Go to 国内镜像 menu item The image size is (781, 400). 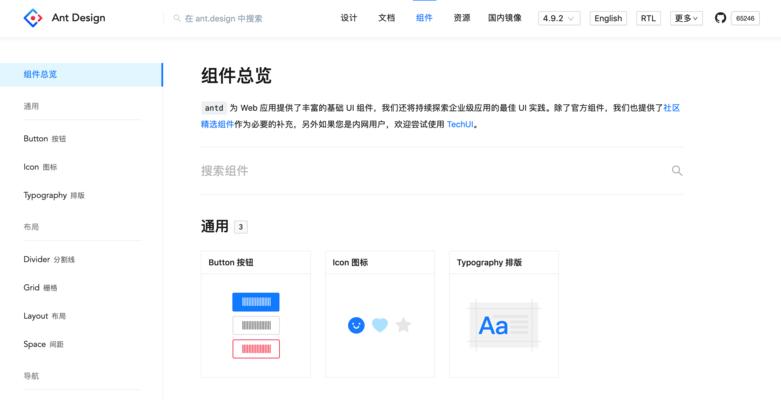click(x=505, y=18)
